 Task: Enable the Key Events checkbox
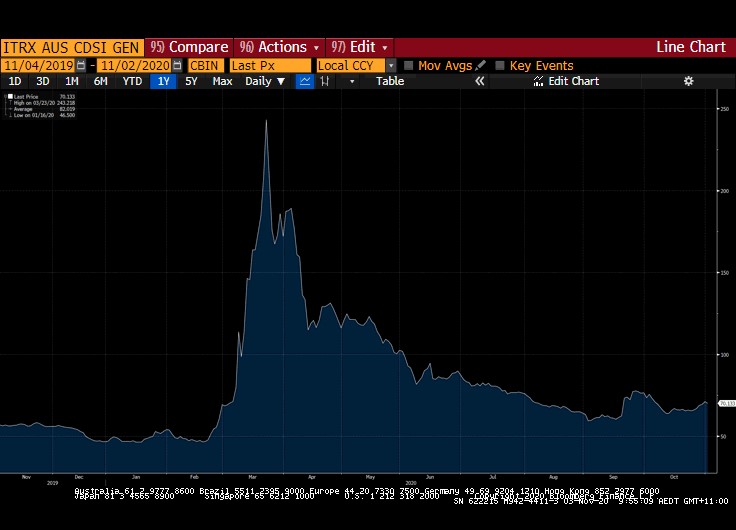(500, 66)
